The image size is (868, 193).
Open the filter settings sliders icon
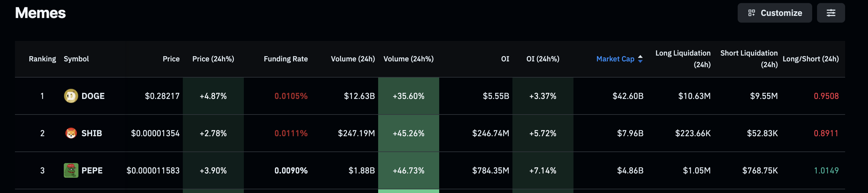click(830, 13)
